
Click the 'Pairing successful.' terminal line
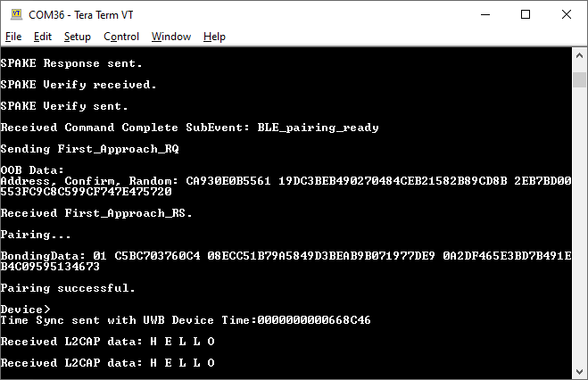[68, 288]
